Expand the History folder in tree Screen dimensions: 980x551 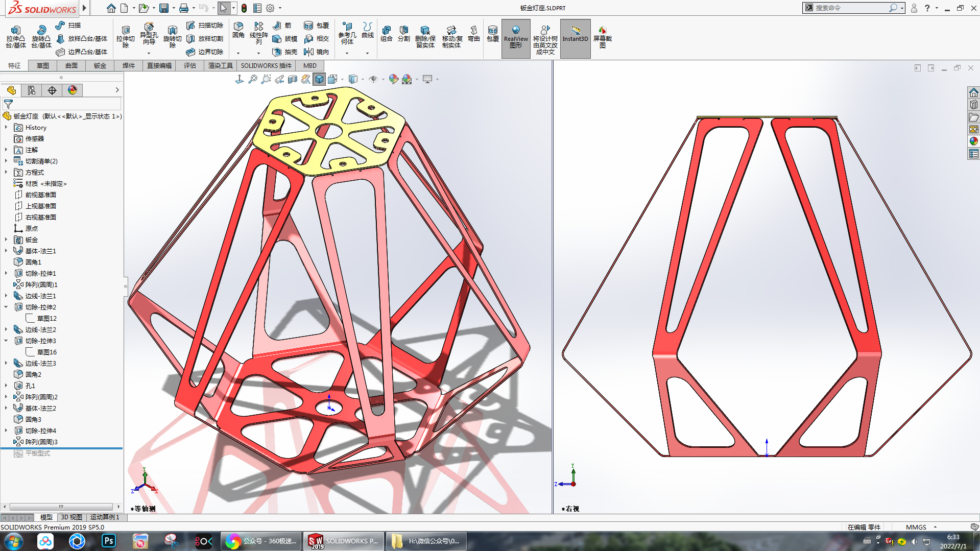(6, 128)
